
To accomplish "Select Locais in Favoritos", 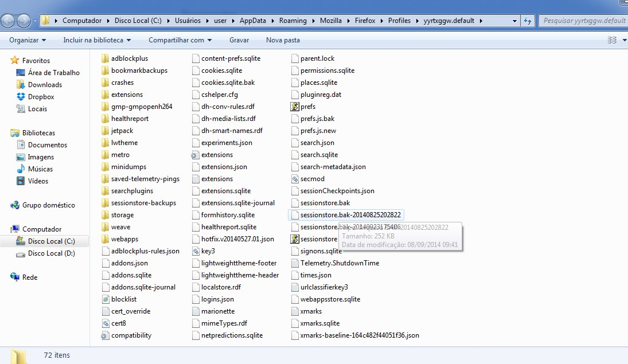I will 37,108.
